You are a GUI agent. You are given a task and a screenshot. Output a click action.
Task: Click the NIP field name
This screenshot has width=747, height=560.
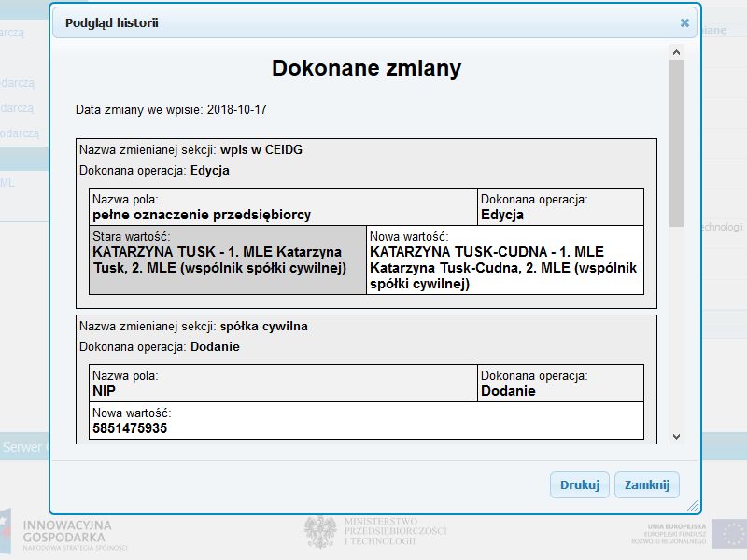[104, 391]
